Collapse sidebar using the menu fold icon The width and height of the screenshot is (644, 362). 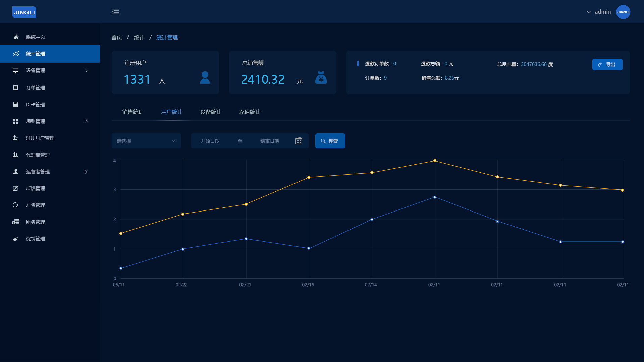pos(115,12)
